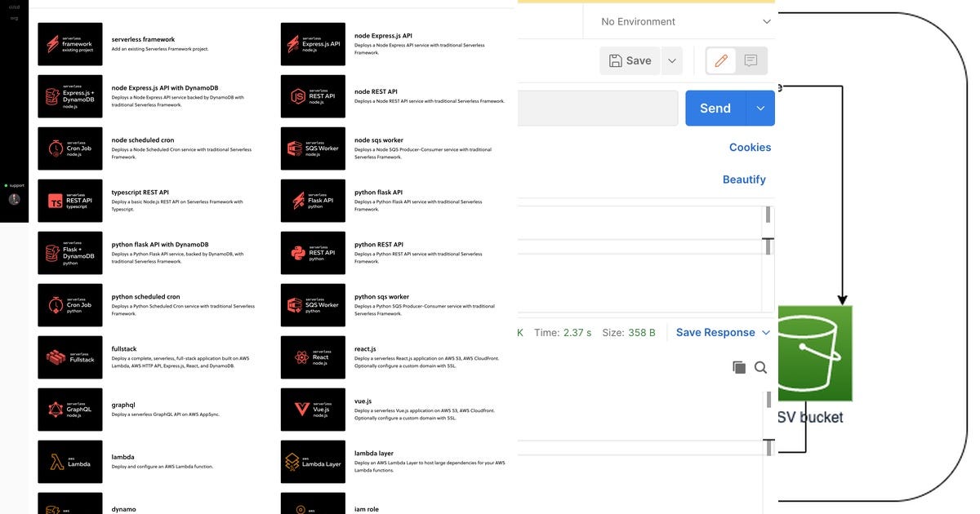Click the Beautify link
Image resolution: width=980 pixels, height=514 pixels.
pos(744,179)
